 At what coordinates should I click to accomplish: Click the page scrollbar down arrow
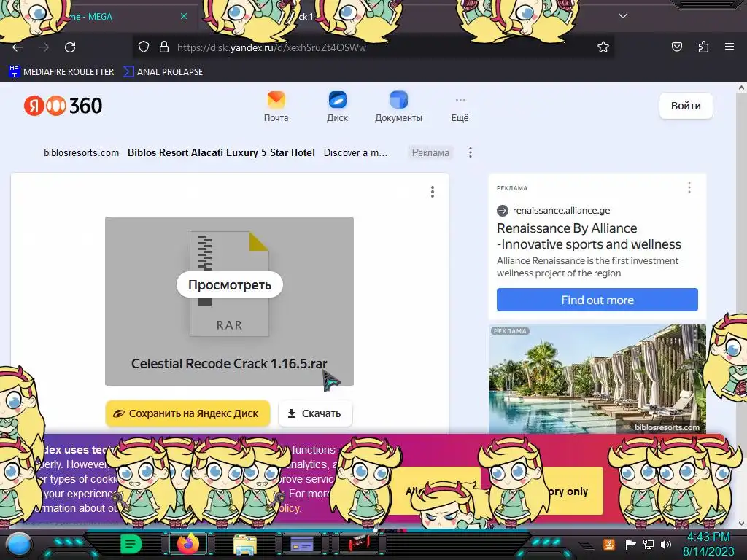pyautogui.click(x=741, y=524)
